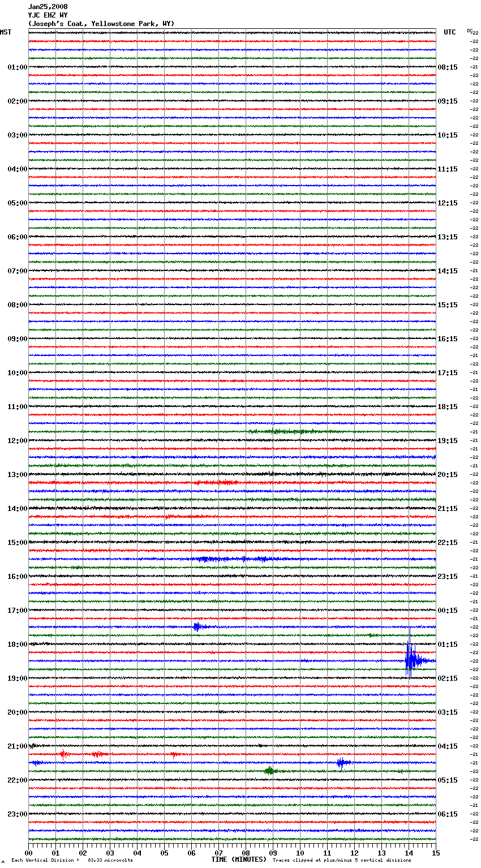Click the green event burst on the 21:45 trace
The image size is (481, 868).
pyautogui.click(x=270, y=771)
